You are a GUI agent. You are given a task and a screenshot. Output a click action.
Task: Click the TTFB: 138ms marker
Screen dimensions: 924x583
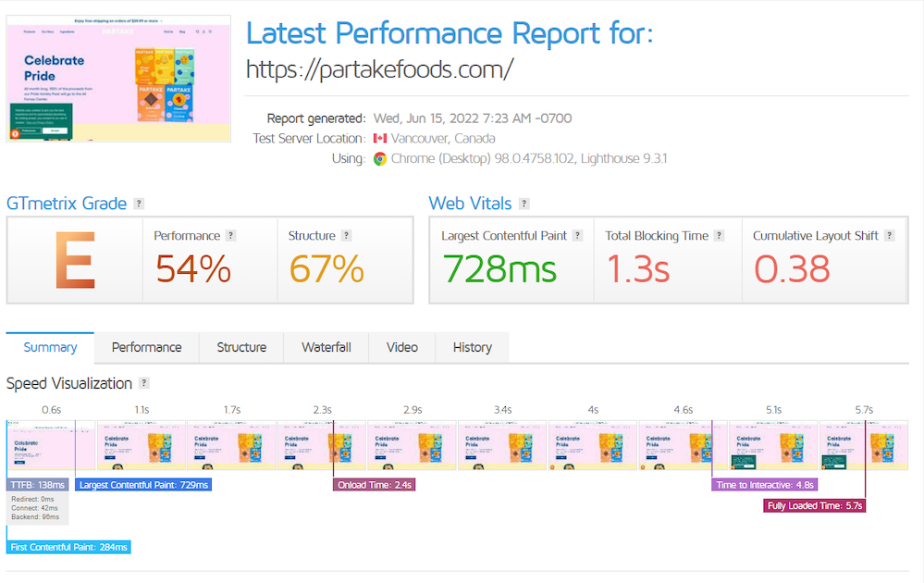(38, 485)
